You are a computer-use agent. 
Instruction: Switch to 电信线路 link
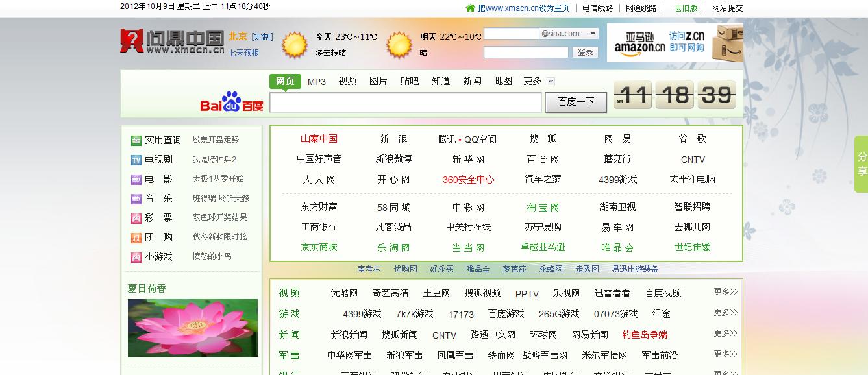[x=597, y=8]
